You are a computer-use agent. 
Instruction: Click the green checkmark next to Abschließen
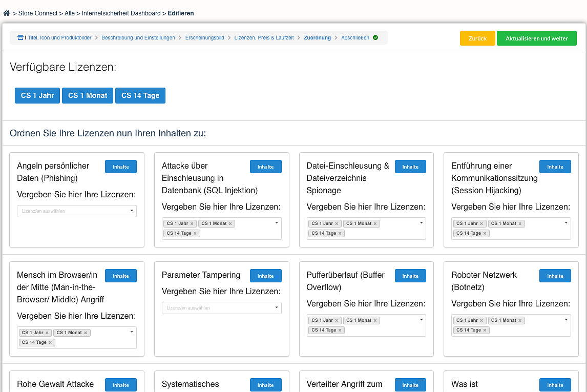[375, 38]
